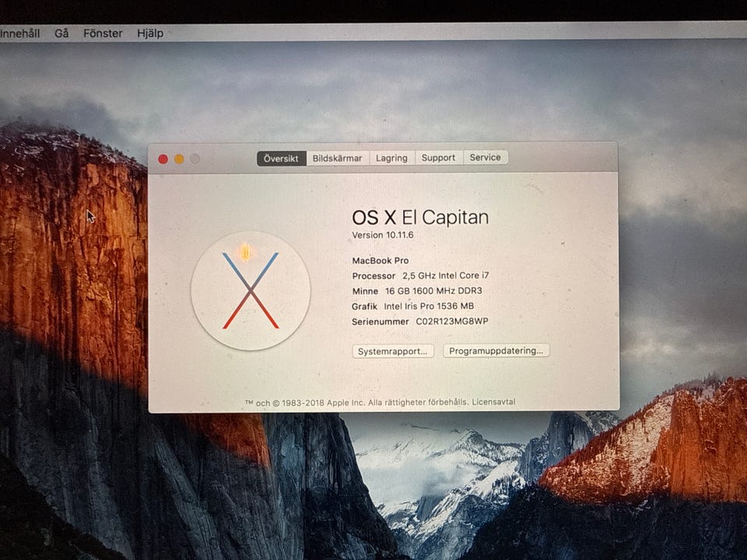The height and width of the screenshot is (560, 747).
Task: Click the Minne label
Action: [365, 291]
